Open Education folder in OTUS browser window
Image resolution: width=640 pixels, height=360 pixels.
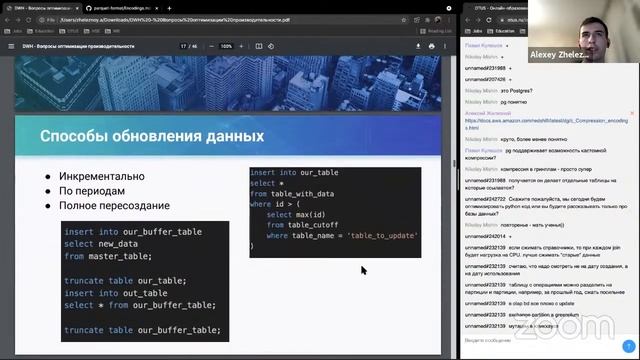501,31
